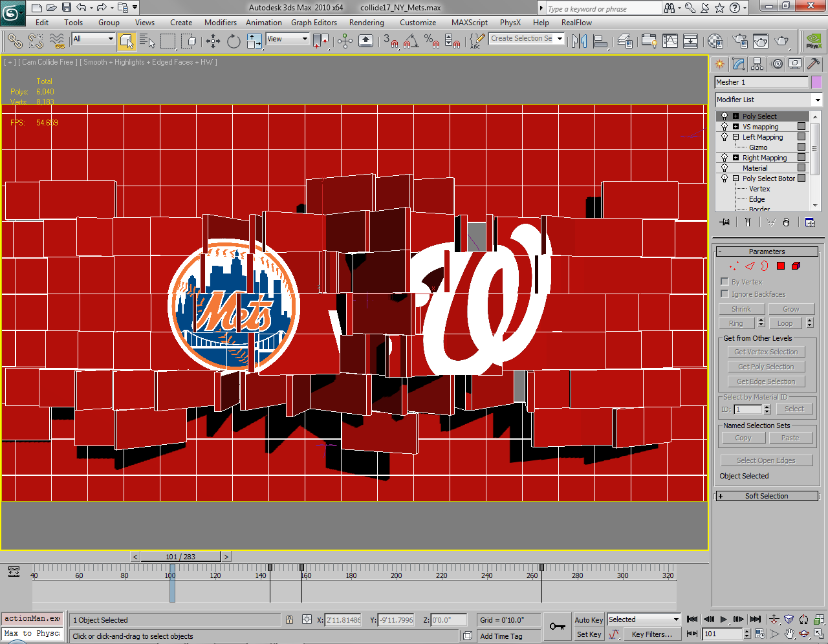Open the Material Editor icon
Image resolution: width=828 pixels, height=644 pixels.
tap(715, 41)
